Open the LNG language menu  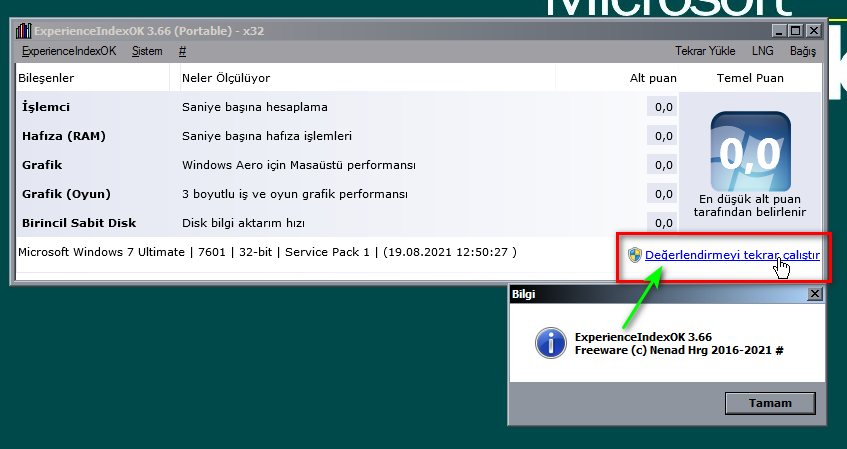click(762, 51)
